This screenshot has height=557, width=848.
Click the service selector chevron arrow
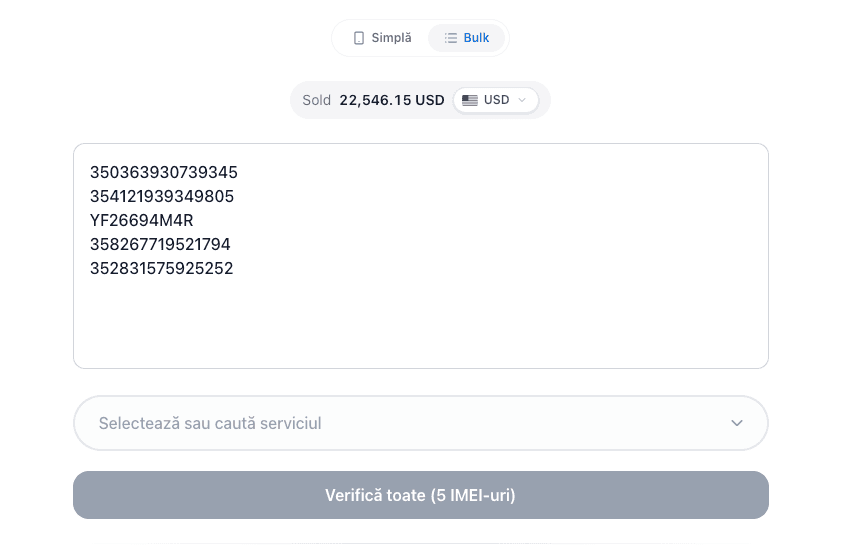tap(737, 423)
